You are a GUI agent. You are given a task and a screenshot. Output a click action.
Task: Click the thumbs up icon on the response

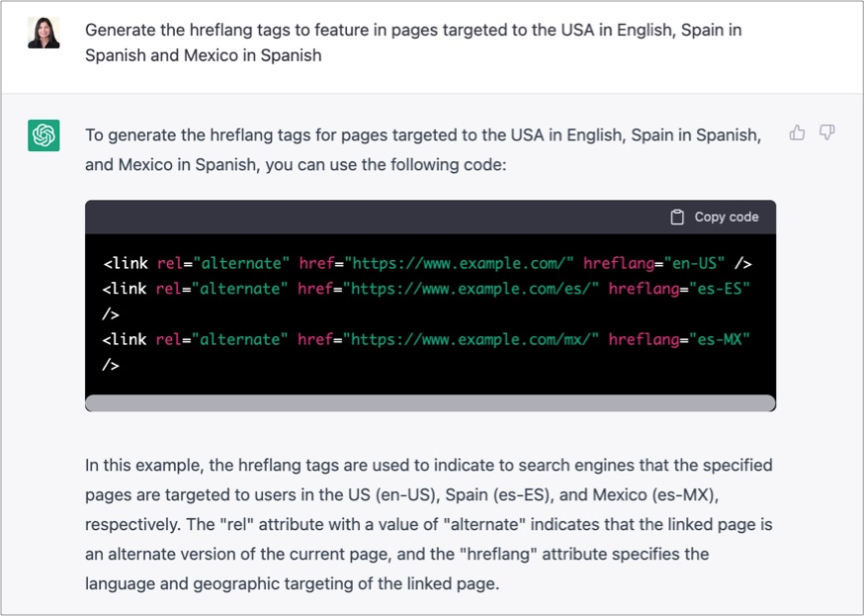pyautogui.click(x=797, y=133)
